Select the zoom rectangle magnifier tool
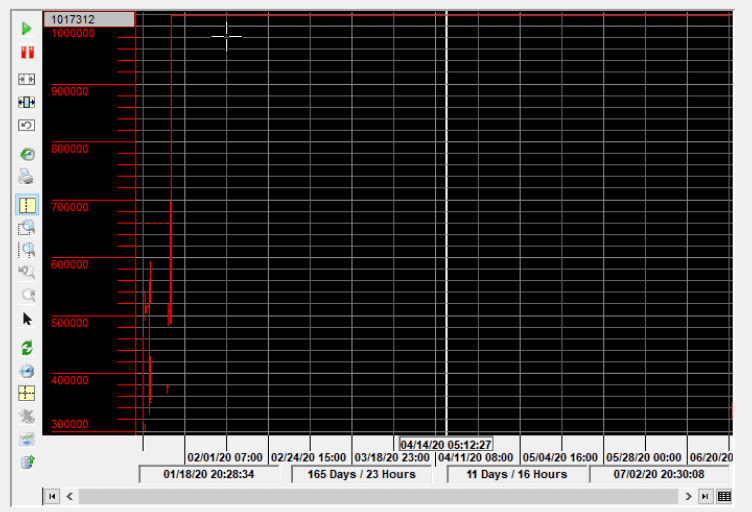 click(27, 227)
